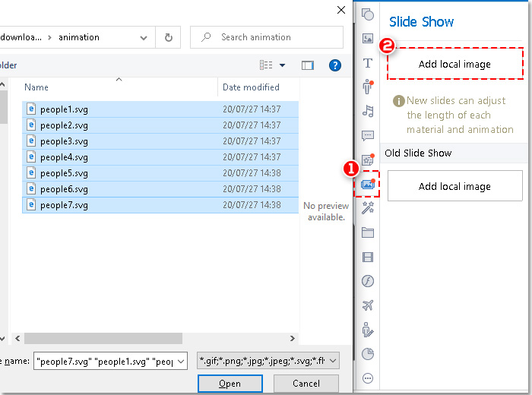Open the star sticker effects icon

click(368, 160)
